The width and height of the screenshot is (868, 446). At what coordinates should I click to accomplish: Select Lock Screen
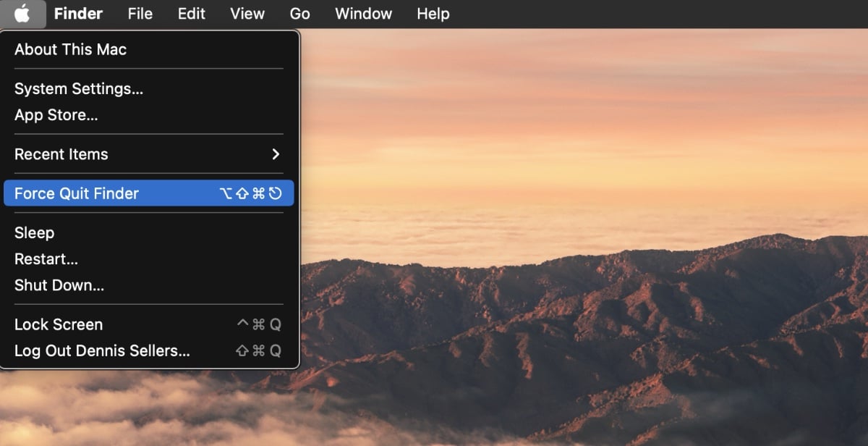(x=58, y=324)
